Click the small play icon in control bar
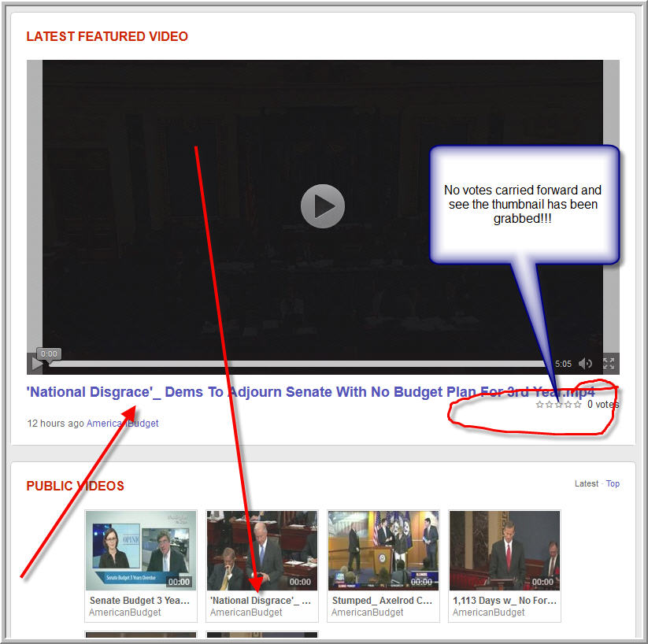Viewport: 648px width, 644px height. tap(37, 364)
